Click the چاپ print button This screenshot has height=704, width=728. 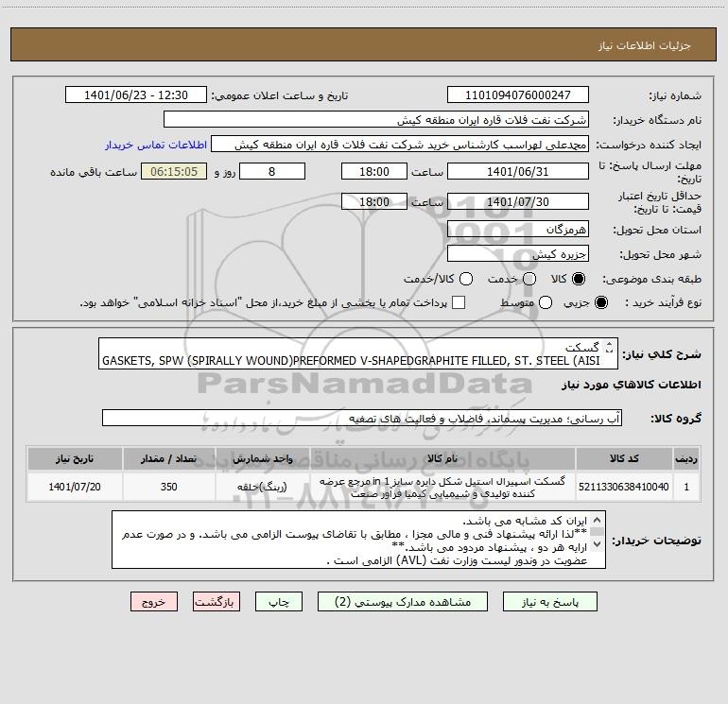point(279,602)
